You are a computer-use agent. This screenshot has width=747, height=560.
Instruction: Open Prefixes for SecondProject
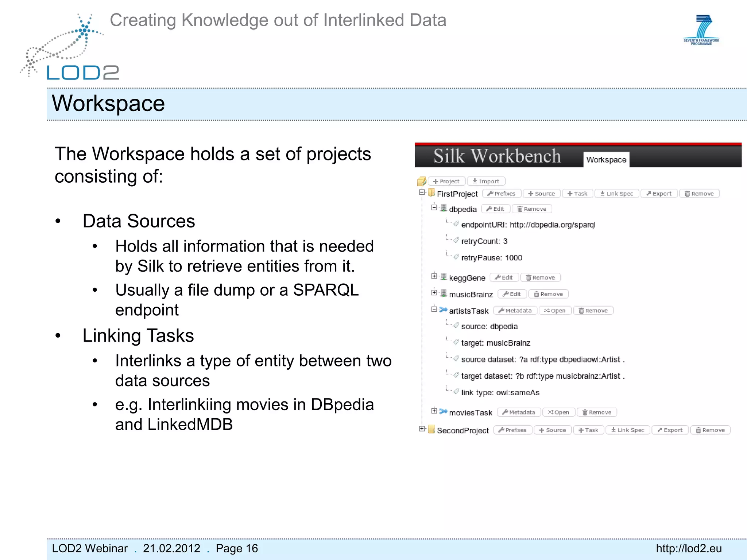click(513, 430)
